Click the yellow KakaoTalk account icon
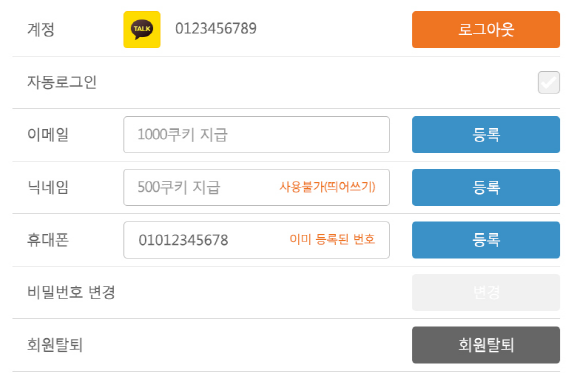This screenshot has width=571, height=381. pyautogui.click(x=142, y=30)
